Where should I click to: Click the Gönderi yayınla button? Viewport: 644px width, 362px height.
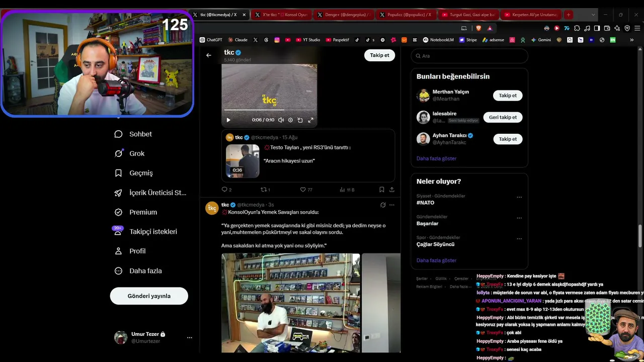(x=149, y=296)
